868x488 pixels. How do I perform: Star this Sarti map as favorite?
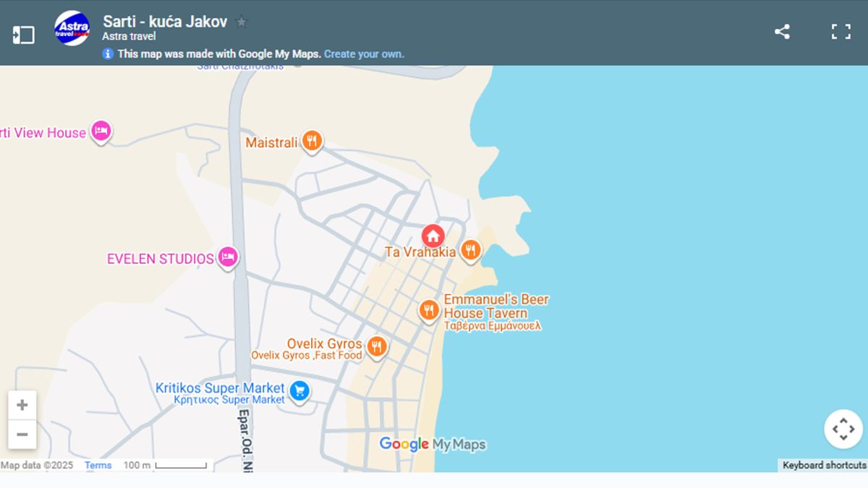(242, 22)
